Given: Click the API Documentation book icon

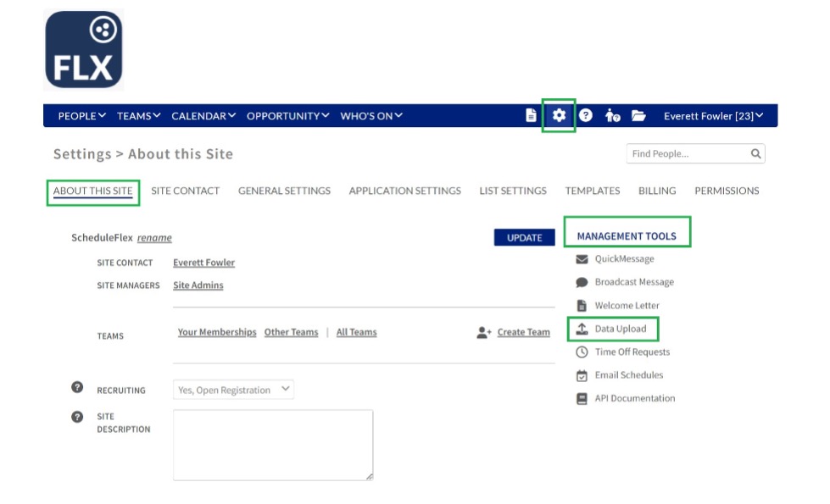Looking at the screenshot, I should pos(582,399).
